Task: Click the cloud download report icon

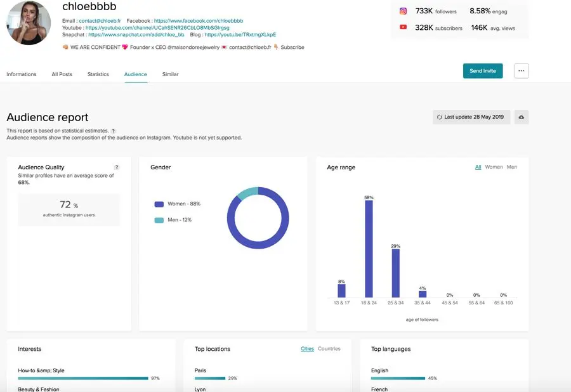Action: point(521,117)
